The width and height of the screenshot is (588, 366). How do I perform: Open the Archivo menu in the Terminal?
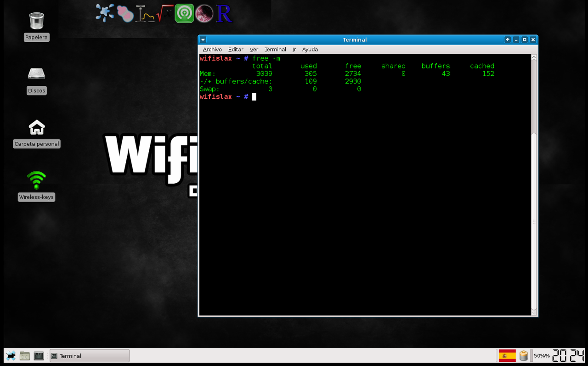click(x=212, y=49)
